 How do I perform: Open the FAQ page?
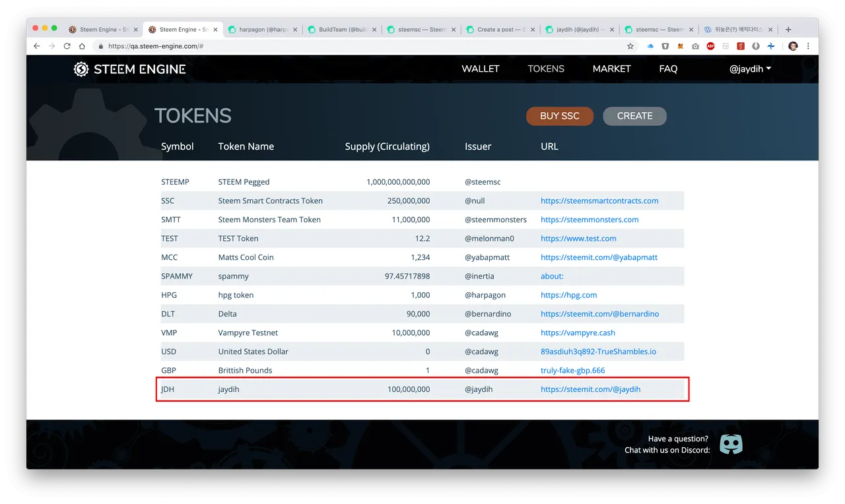[668, 69]
